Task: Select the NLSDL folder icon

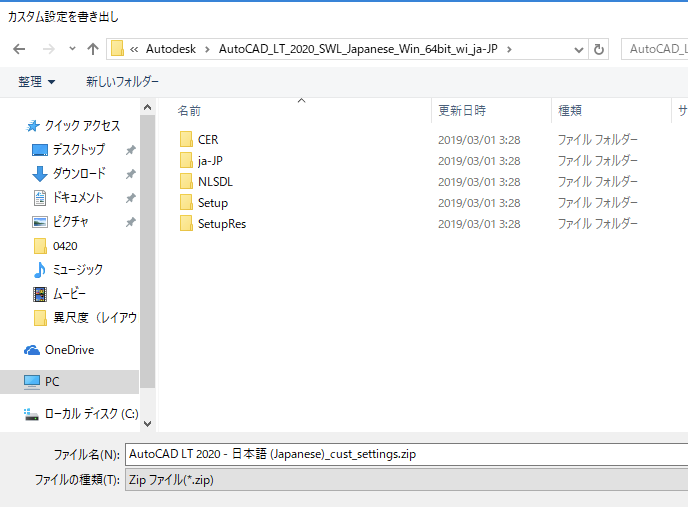Action: tap(186, 181)
